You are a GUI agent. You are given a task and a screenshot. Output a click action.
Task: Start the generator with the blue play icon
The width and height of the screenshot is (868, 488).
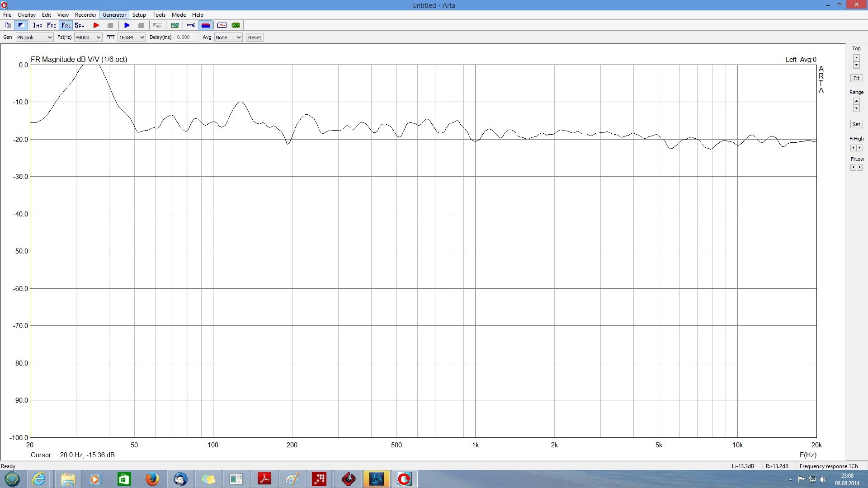point(127,25)
